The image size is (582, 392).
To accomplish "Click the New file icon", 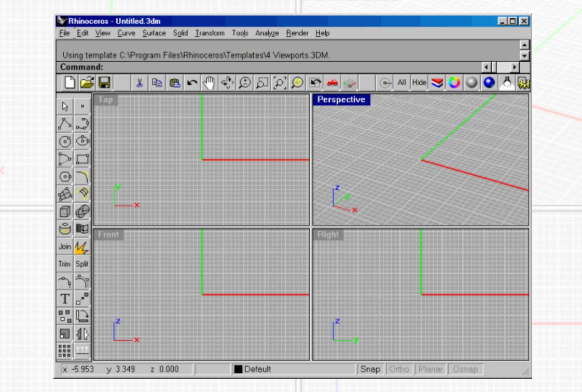I will point(70,82).
